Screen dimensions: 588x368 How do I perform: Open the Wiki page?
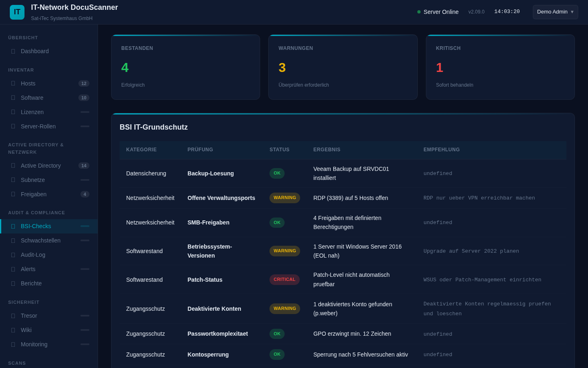click(x=49, y=330)
